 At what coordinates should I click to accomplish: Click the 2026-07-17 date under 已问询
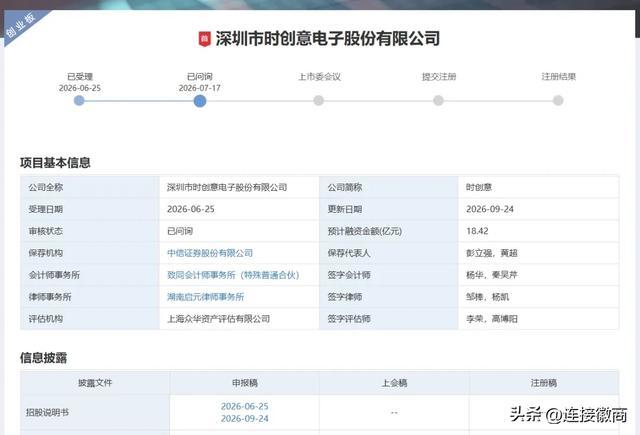click(x=200, y=88)
